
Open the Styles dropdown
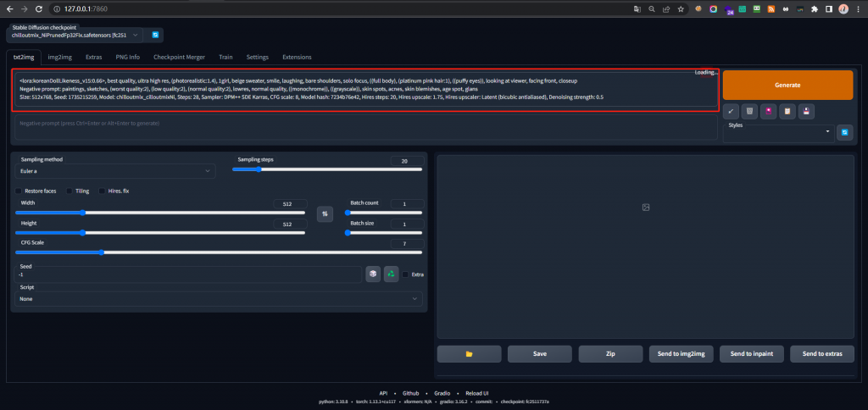click(779, 133)
